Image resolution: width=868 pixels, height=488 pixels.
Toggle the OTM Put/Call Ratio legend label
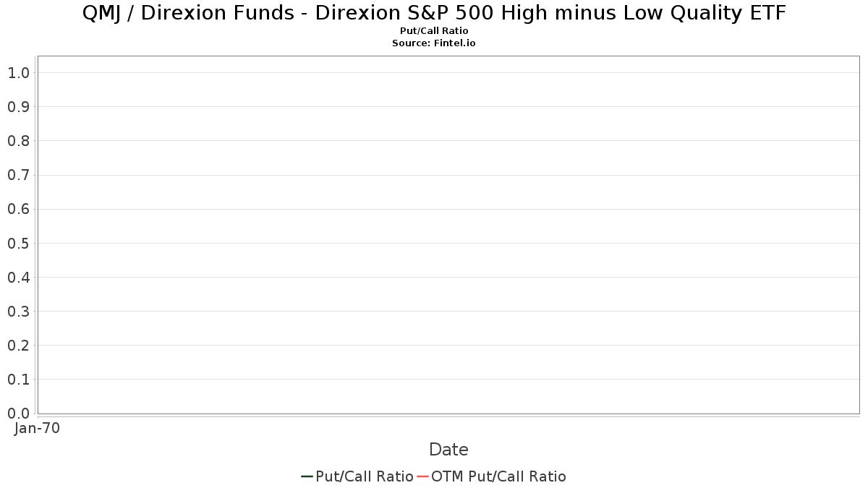point(499,476)
